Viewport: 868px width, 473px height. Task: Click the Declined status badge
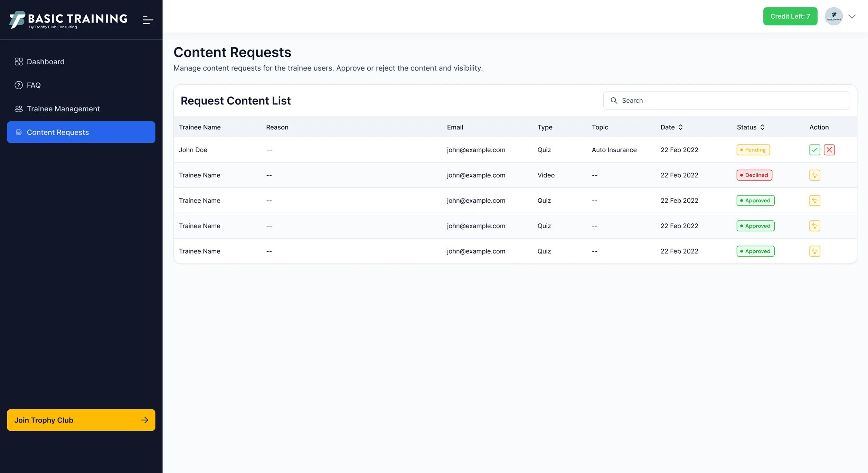click(x=754, y=175)
